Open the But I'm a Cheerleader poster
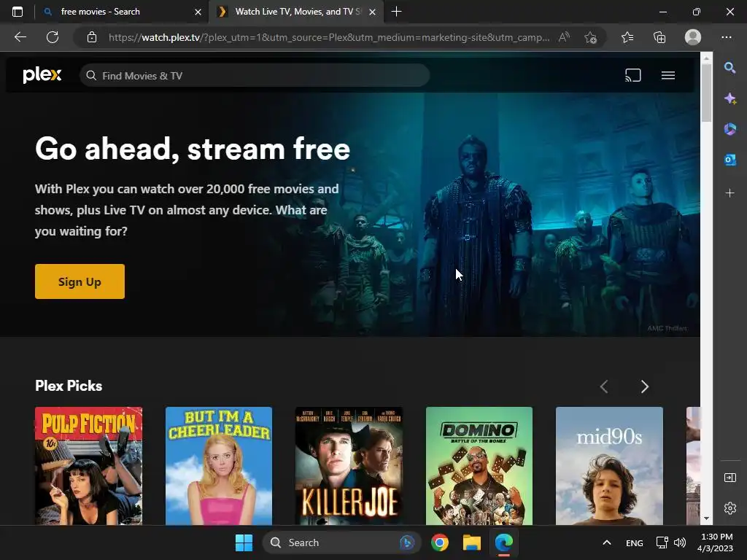The image size is (747, 560). 219,466
